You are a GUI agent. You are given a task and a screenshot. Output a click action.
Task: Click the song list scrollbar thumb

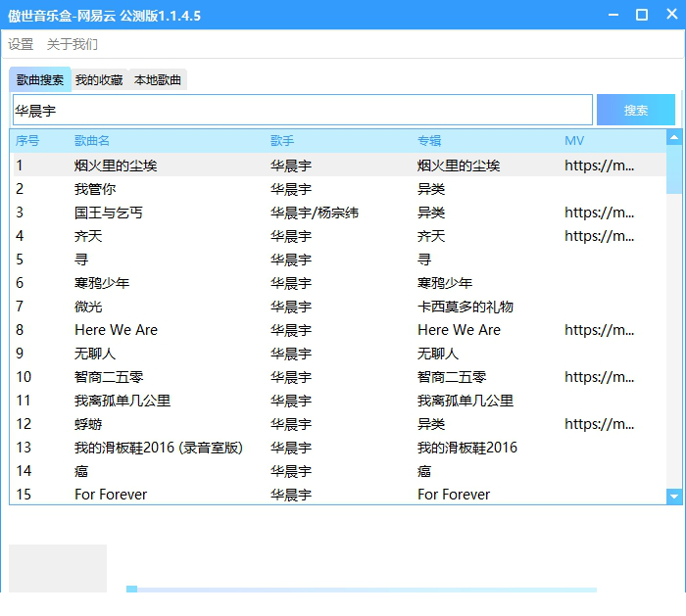click(x=674, y=169)
